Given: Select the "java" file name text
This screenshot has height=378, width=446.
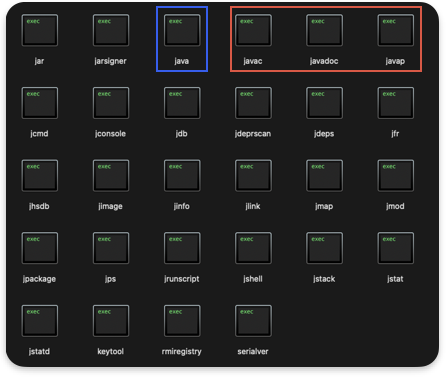Looking at the screenshot, I should 182,61.
